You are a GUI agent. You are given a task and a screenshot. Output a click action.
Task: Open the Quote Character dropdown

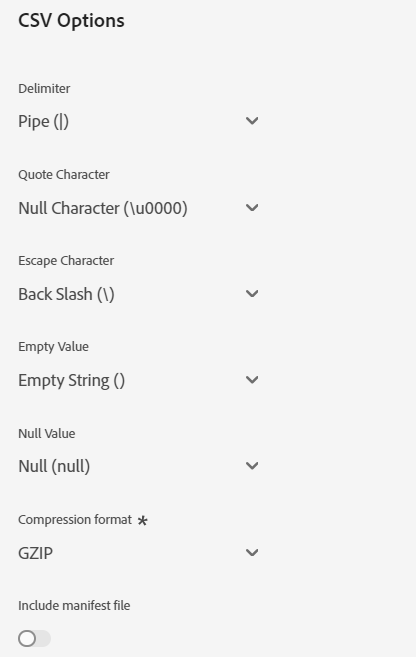pyautogui.click(x=139, y=208)
